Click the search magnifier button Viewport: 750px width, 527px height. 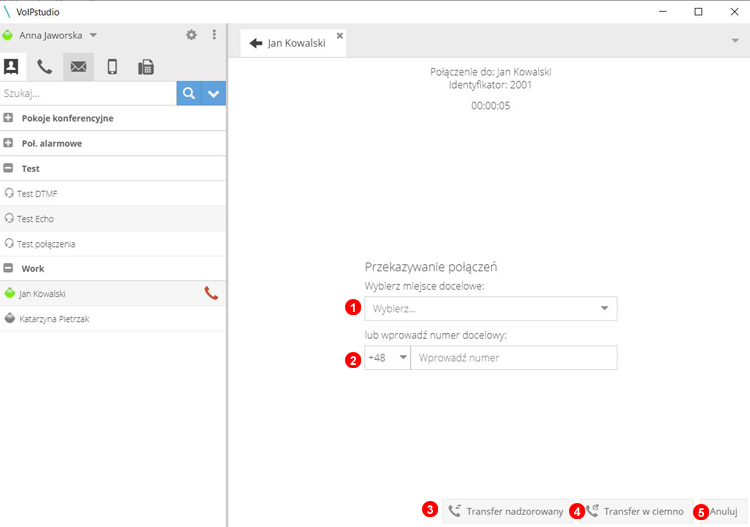(189, 93)
